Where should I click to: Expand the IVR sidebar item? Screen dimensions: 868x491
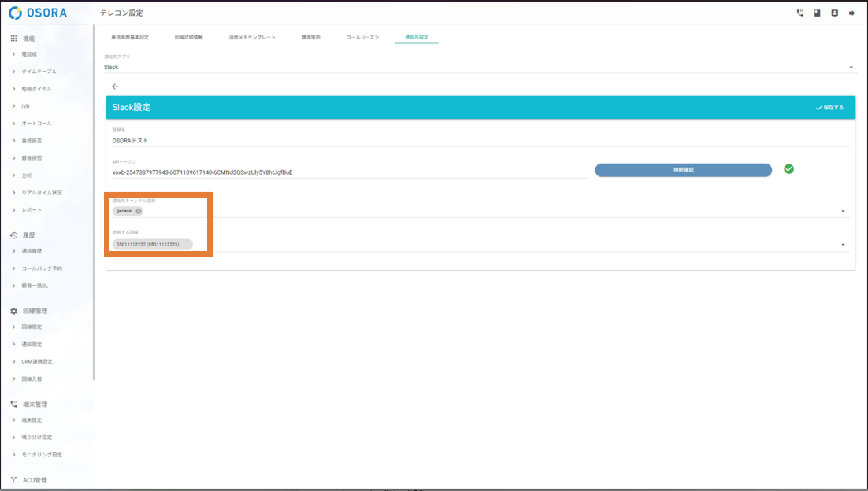click(x=26, y=106)
